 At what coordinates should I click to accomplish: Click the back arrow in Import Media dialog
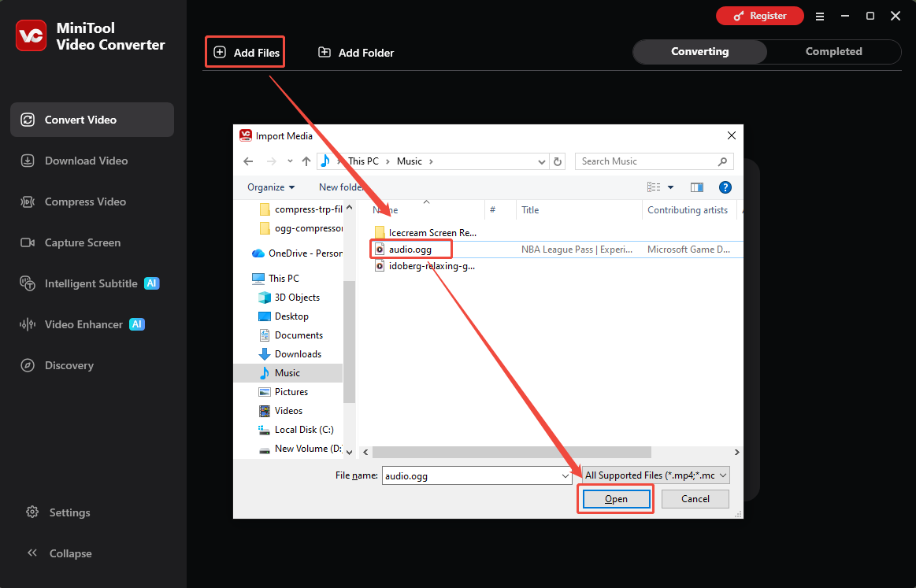[x=248, y=161]
